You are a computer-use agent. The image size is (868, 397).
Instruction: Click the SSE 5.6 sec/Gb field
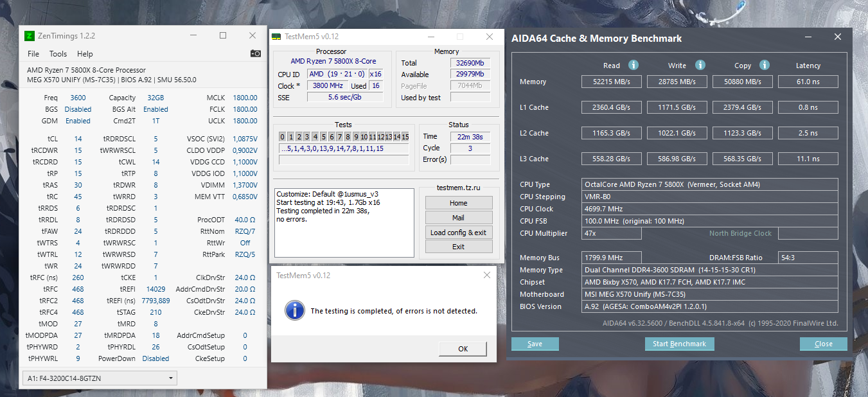[346, 97]
